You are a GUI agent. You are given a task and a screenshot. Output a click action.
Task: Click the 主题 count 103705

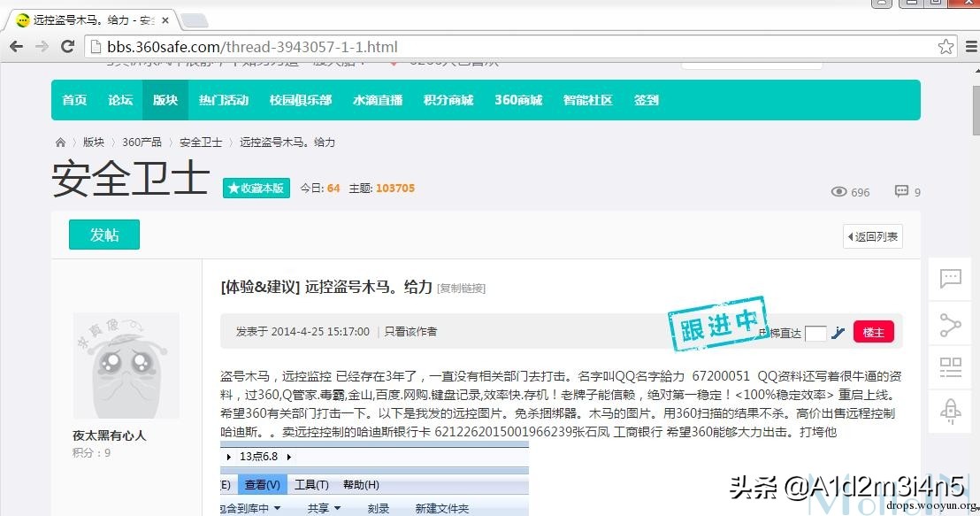[395, 189]
